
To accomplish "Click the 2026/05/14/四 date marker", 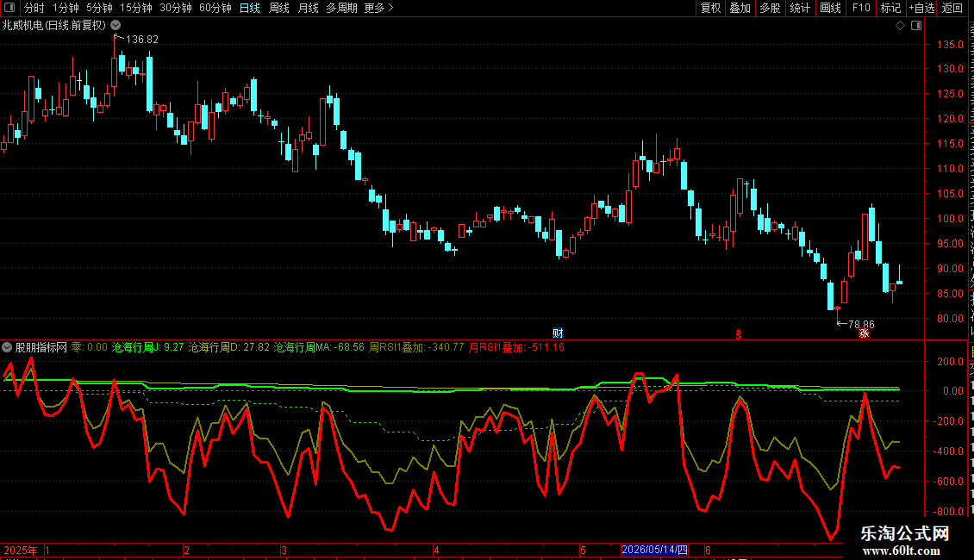I will click(x=655, y=550).
